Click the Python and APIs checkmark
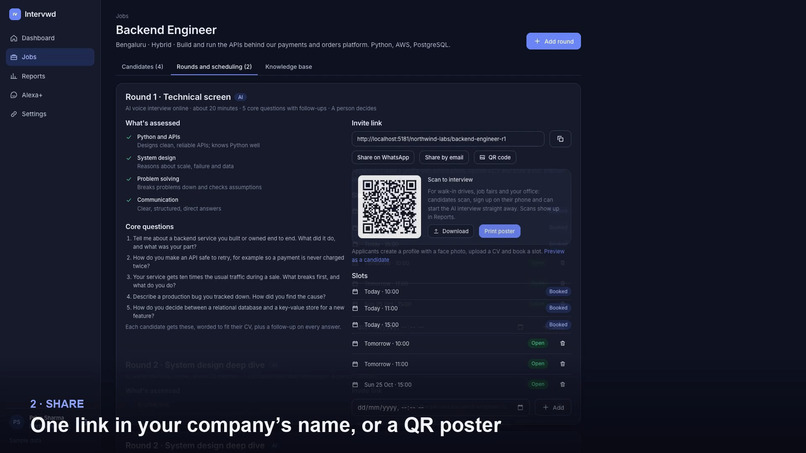The height and width of the screenshot is (453, 806). tap(129, 137)
